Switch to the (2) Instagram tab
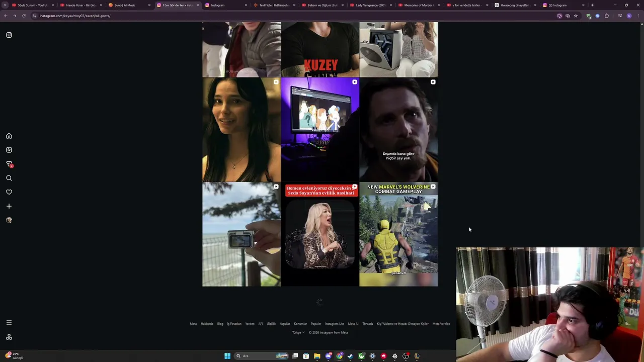 (x=563, y=5)
